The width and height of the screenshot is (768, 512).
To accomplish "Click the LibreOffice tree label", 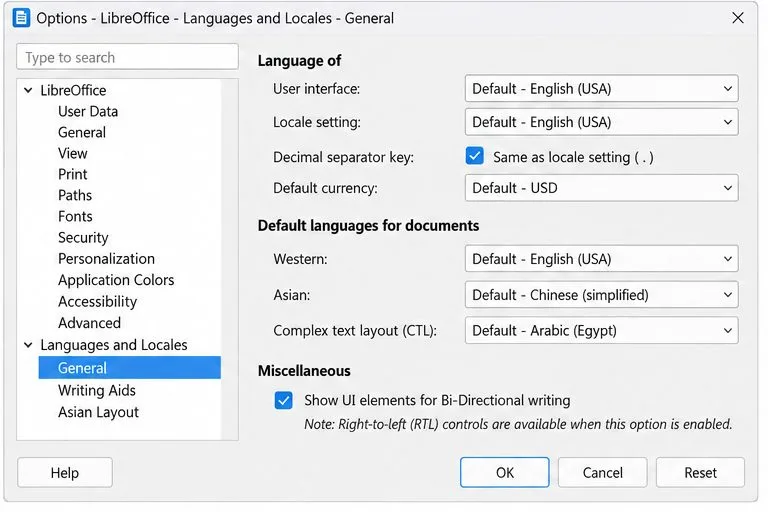I will (73, 90).
